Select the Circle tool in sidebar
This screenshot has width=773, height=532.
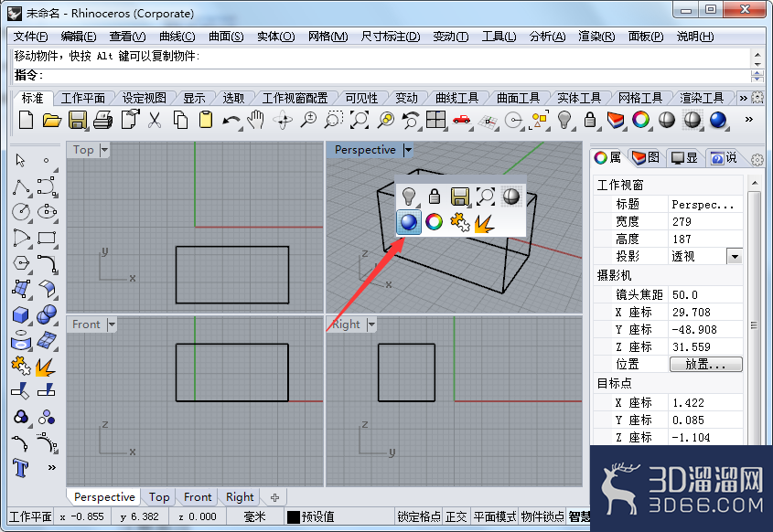click(x=21, y=212)
